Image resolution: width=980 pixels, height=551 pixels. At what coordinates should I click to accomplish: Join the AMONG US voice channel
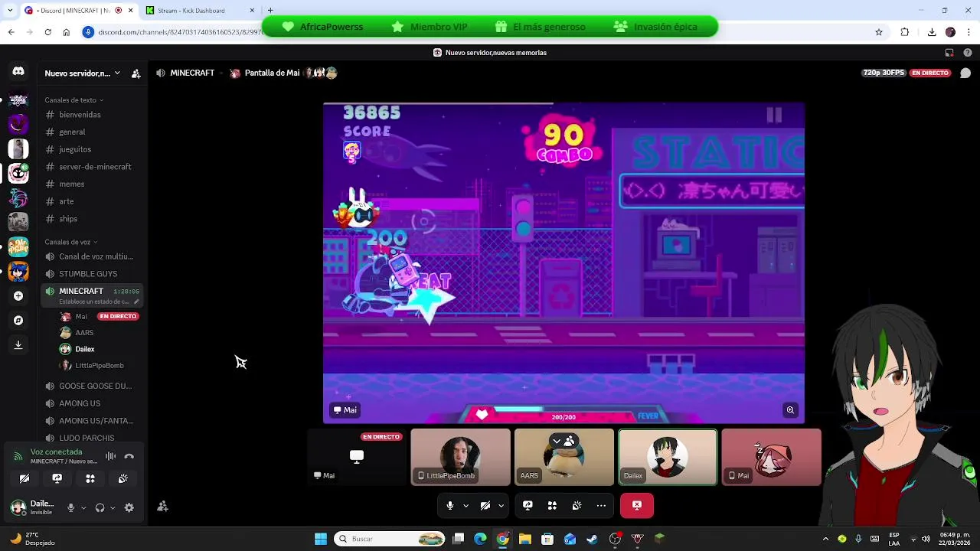click(80, 403)
